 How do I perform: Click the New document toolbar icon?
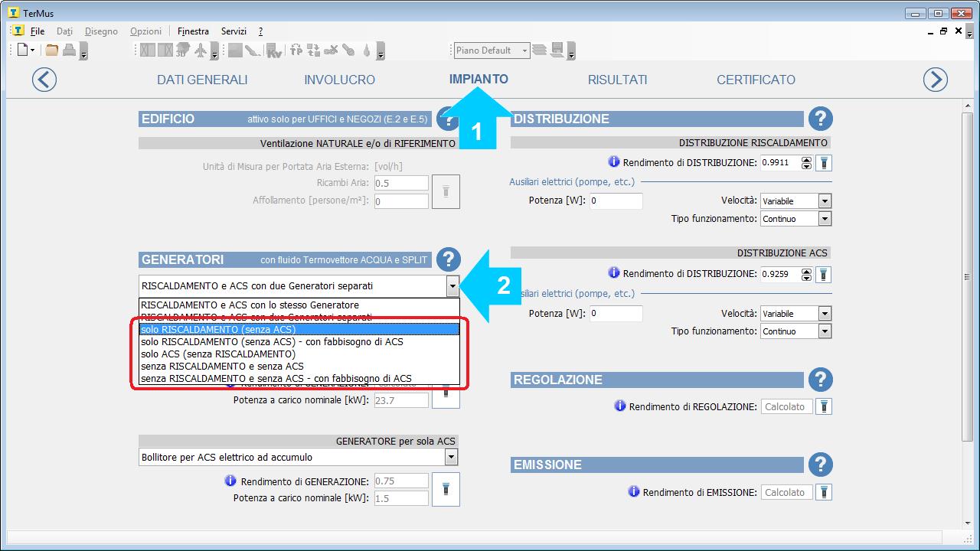[x=22, y=51]
